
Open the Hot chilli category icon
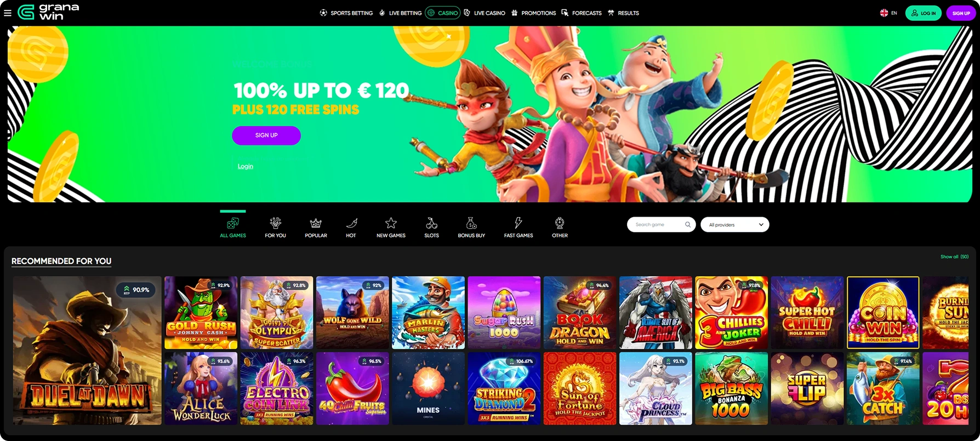click(x=351, y=223)
